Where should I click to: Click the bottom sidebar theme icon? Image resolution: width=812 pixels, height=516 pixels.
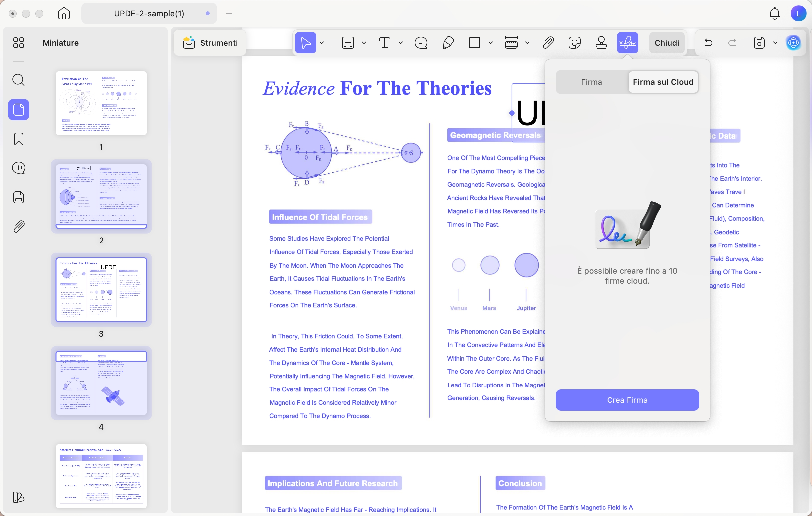[19, 497]
